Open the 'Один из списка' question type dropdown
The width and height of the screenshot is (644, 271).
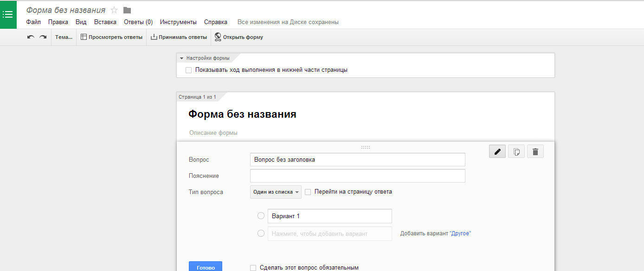pyautogui.click(x=276, y=192)
